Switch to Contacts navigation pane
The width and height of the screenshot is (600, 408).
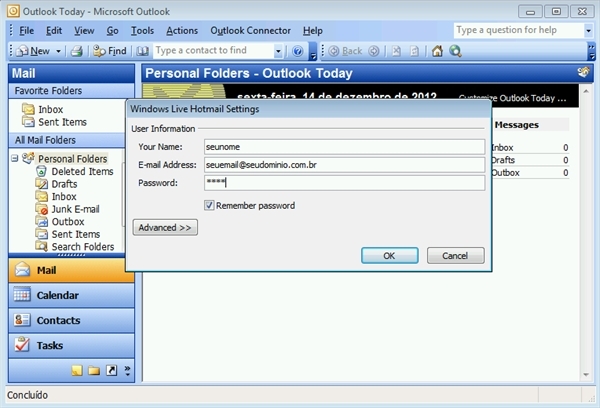[x=72, y=320]
